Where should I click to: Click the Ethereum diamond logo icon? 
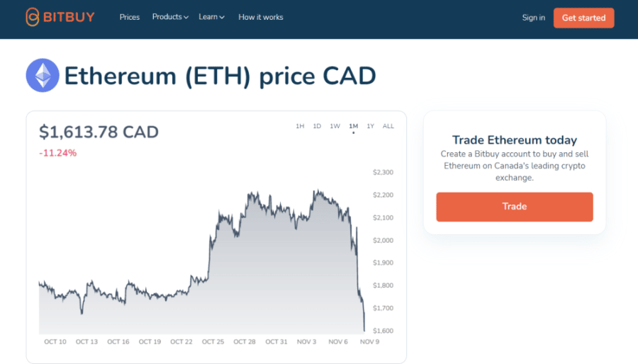click(x=43, y=75)
